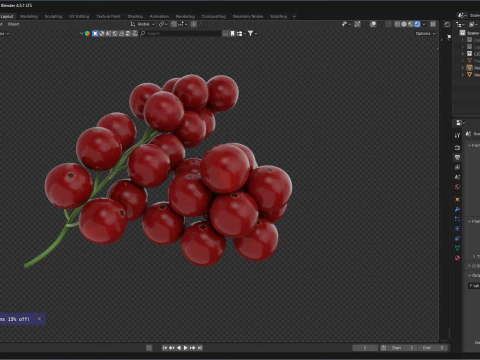Jump to the first frame

pyautogui.click(x=165, y=348)
